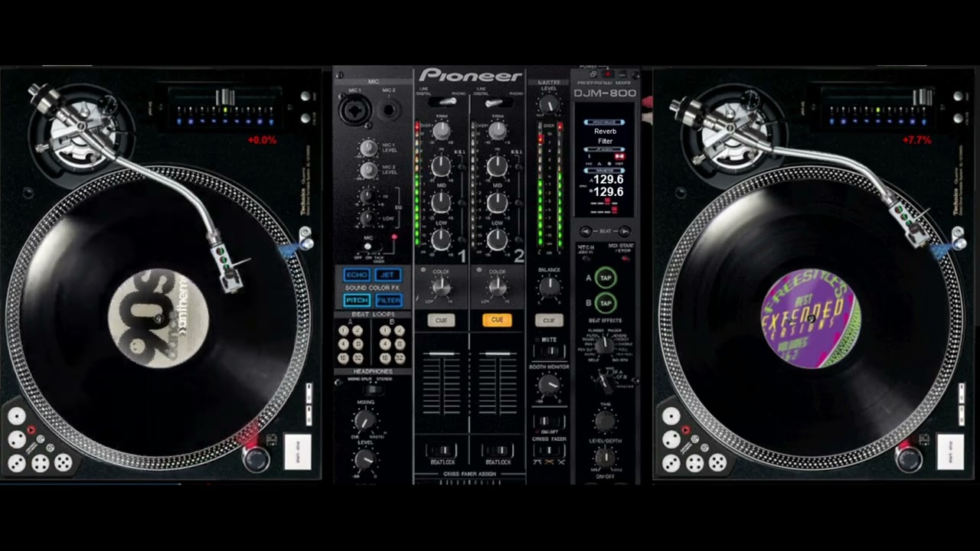Click the left turntable start-stop button
The height and width of the screenshot is (551, 980).
pos(297,452)
